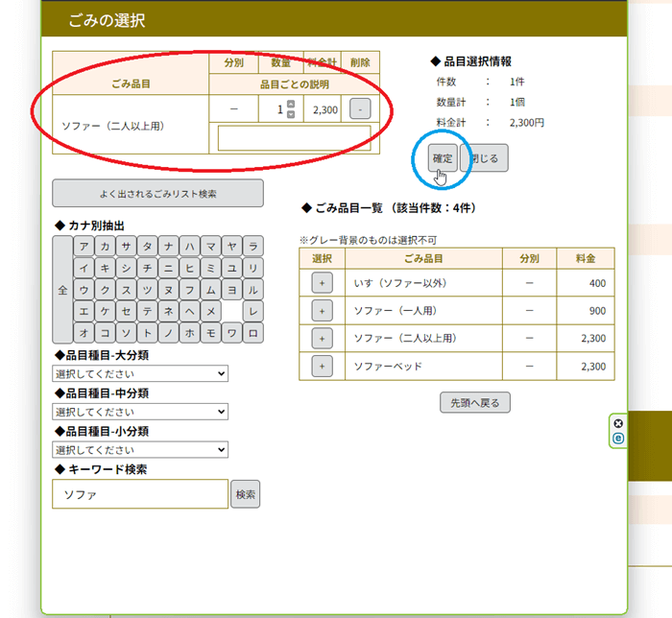
Task: Filter by kana ヒ
Action: click(x=189, y=268)
